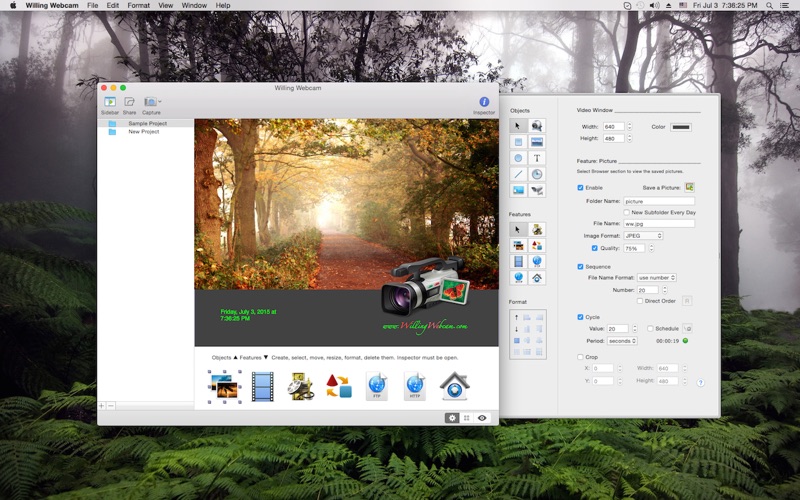
Task: Switch to gear settings view button
Action: [x=452, y=418]
